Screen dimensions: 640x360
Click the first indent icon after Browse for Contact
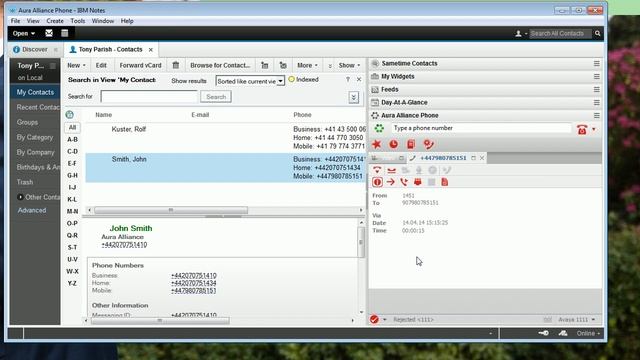pyautogui.click(x=264, y=65)
